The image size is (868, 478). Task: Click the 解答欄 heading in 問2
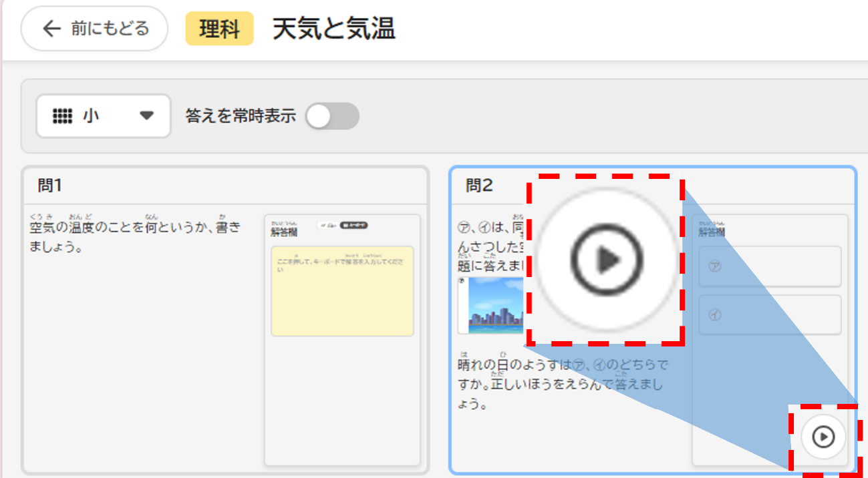(712, 231)
